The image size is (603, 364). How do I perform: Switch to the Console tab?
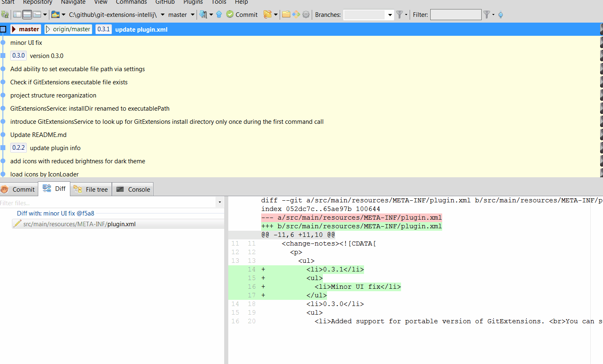pyautogui.click(x=132, y=189)
